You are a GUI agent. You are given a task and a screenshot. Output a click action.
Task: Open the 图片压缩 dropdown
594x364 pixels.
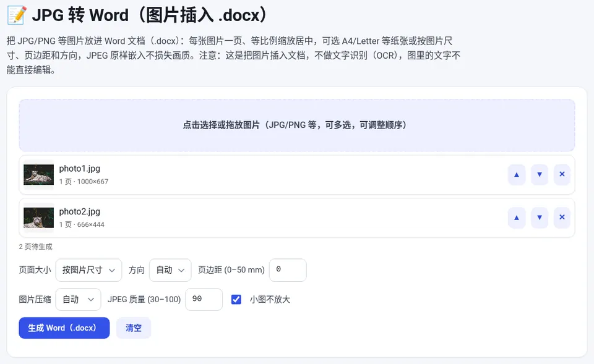click(79, 300)
